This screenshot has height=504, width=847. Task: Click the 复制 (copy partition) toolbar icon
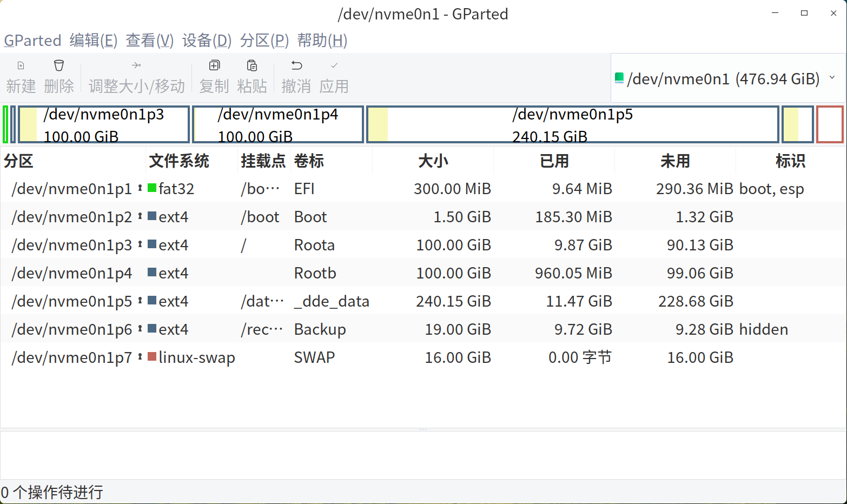[214, 65]
